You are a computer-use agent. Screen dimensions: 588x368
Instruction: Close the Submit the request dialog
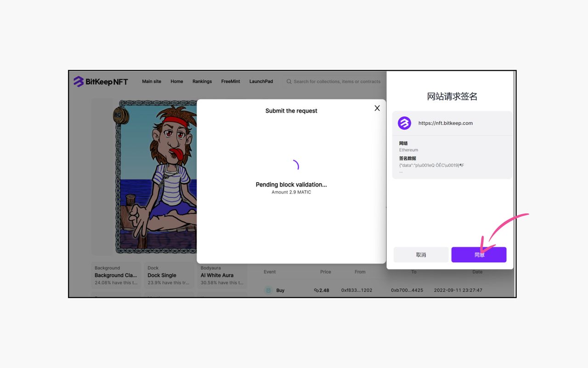pos(377,108)
